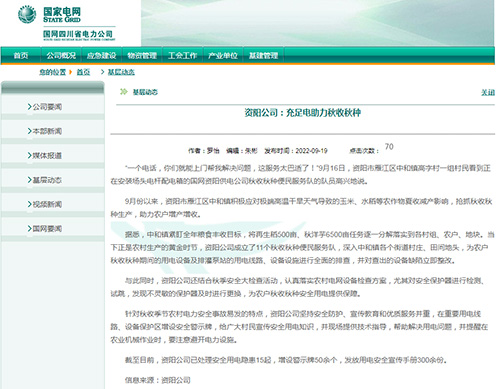Click the orange arrow beside 您的位置

[70, 72]
